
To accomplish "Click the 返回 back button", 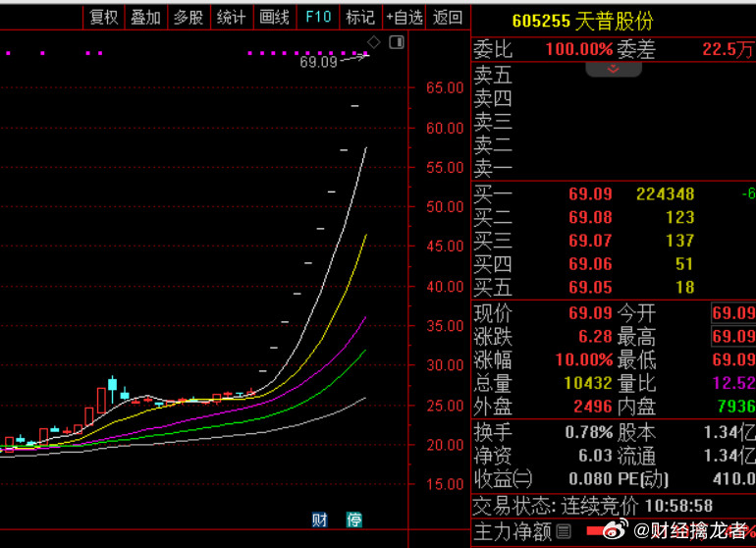I will coord(448,18).
